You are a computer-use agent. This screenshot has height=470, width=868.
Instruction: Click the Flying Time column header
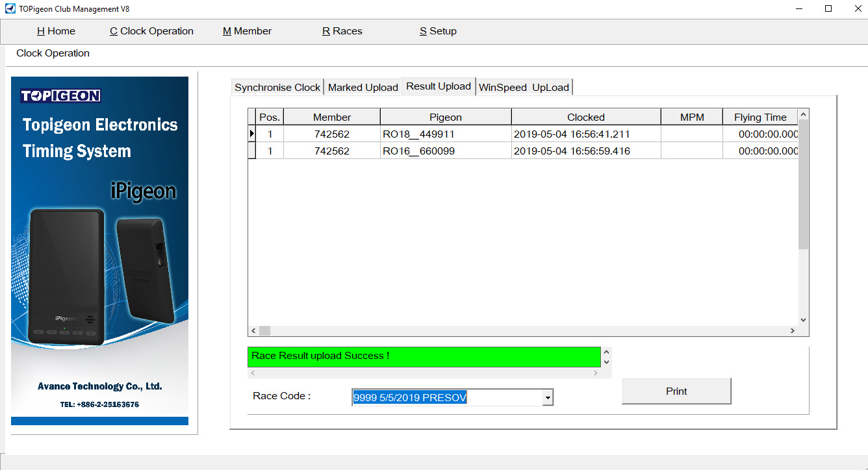coord(759,117)
